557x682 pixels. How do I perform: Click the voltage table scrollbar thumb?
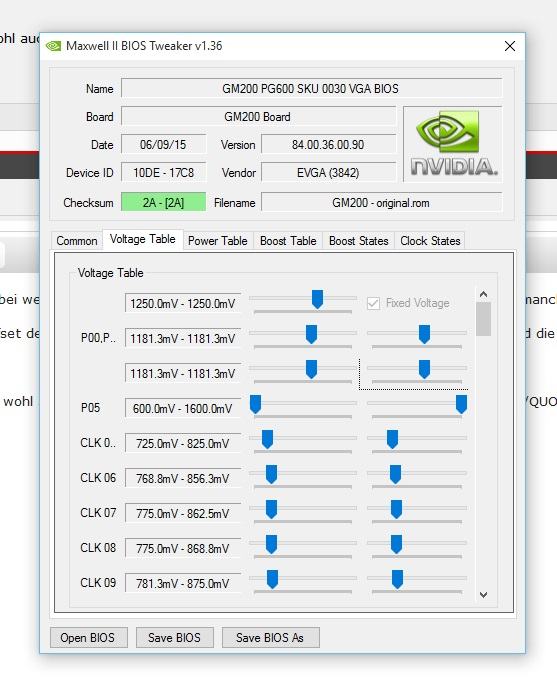pos(484,319)
